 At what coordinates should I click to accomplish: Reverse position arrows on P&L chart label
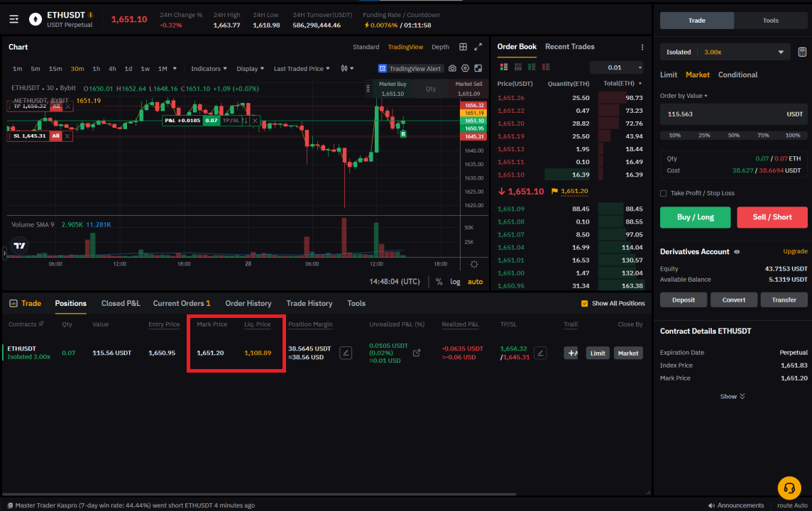tap(246, 121)
